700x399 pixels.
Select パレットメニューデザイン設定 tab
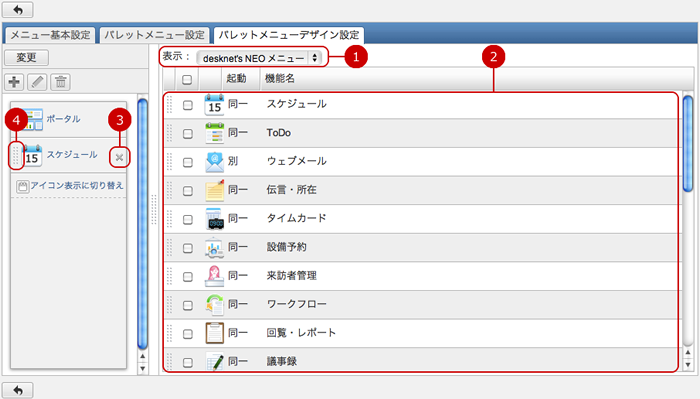coord(288,35)
